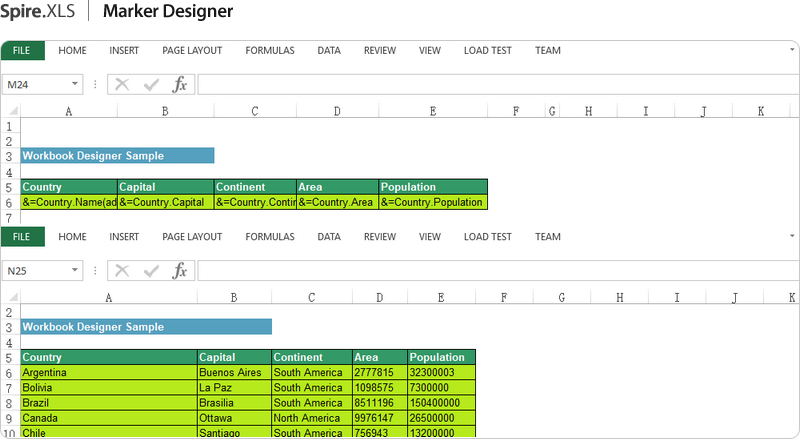Screen dimensions: 800x440
Task: Collapse the ribbon above the M24 name box
Action: 791,47
